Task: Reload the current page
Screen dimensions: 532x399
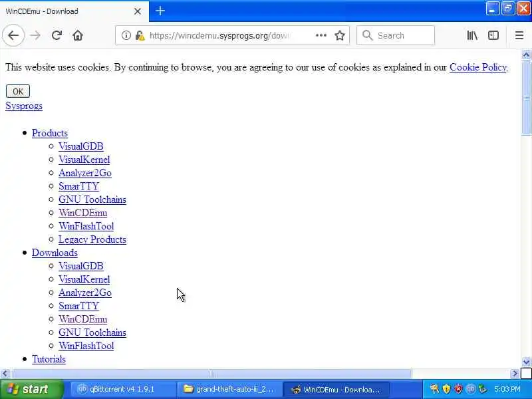Action: [x=57, y=35]
